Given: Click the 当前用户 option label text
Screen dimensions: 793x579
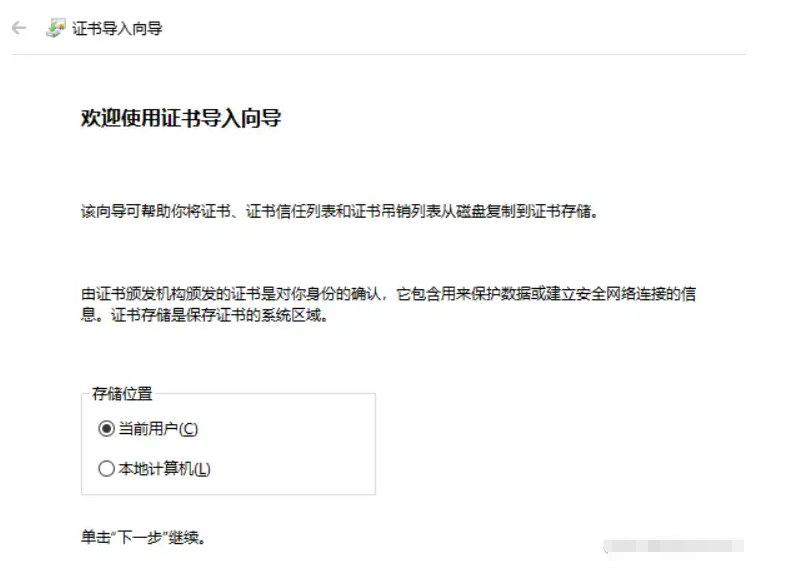Looking at the screenshot, I should coord(148,429).
